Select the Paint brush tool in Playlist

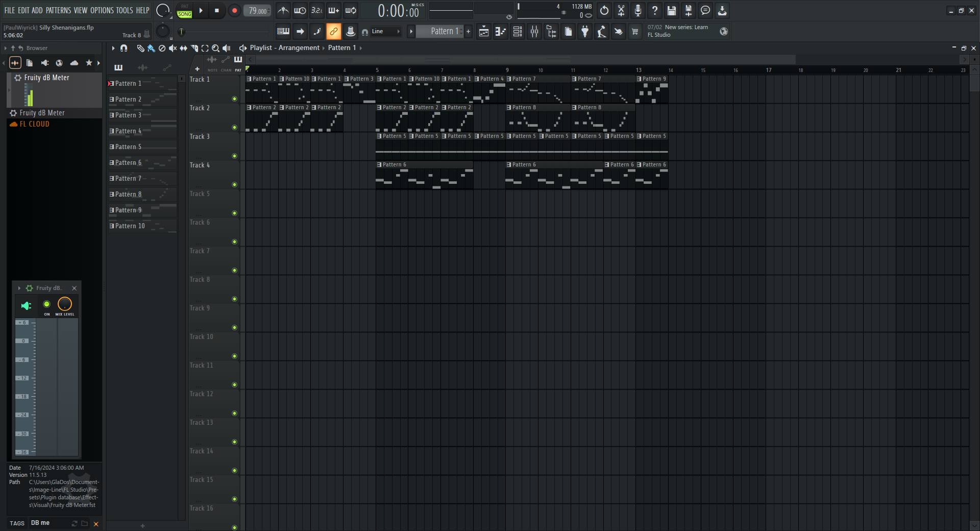pyautogui.click(x=151, y=48)
